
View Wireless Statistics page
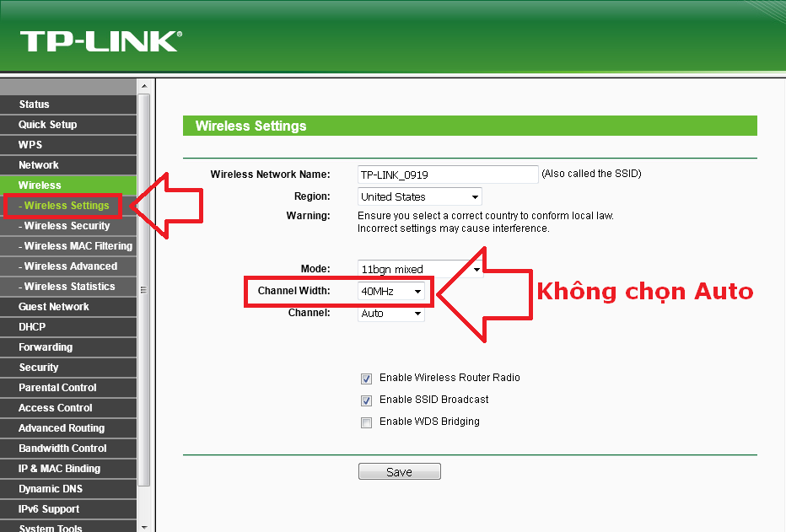pos(68,287)
